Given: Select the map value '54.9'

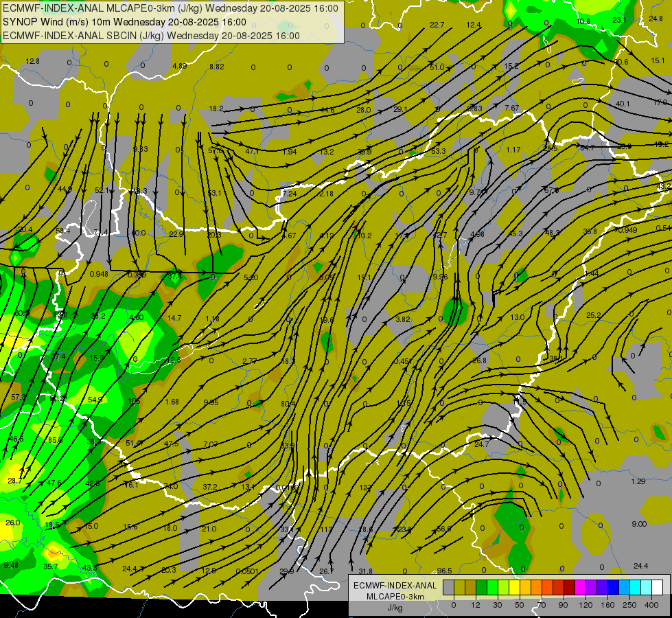Looking at the screenshot, I should coord(95,399).
